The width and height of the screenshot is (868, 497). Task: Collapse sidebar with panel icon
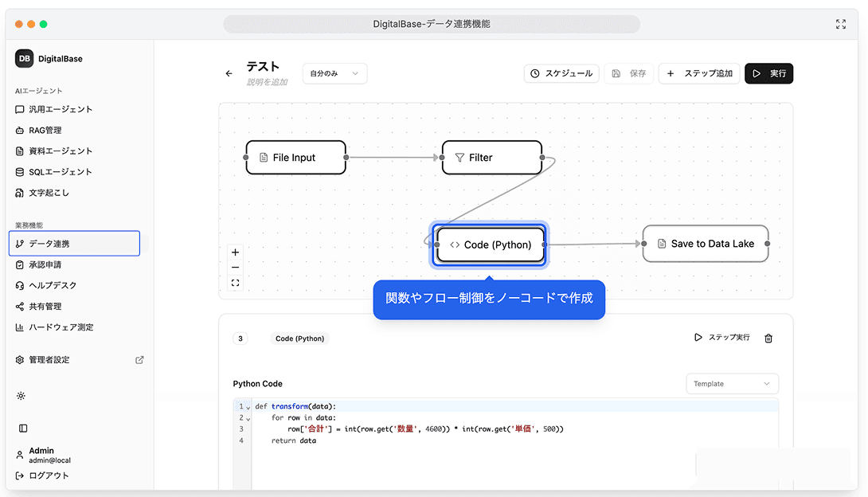point(23,429)
